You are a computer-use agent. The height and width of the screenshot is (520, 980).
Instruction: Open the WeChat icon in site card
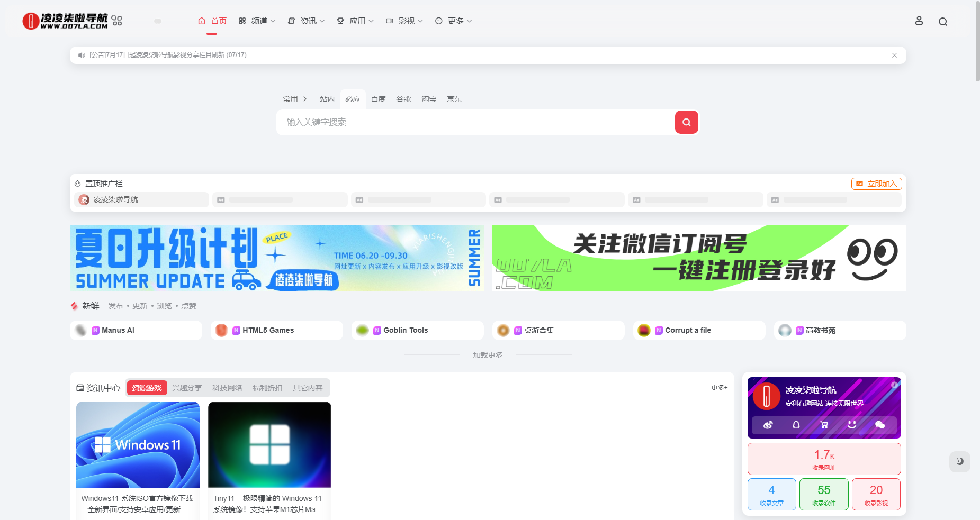pos(880,425)
